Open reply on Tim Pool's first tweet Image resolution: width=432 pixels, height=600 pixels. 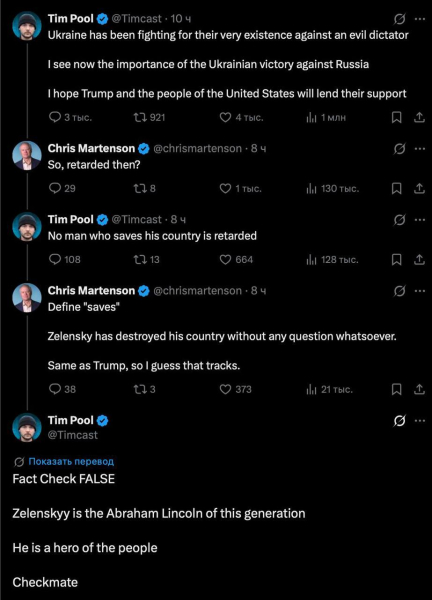point(55,117)
